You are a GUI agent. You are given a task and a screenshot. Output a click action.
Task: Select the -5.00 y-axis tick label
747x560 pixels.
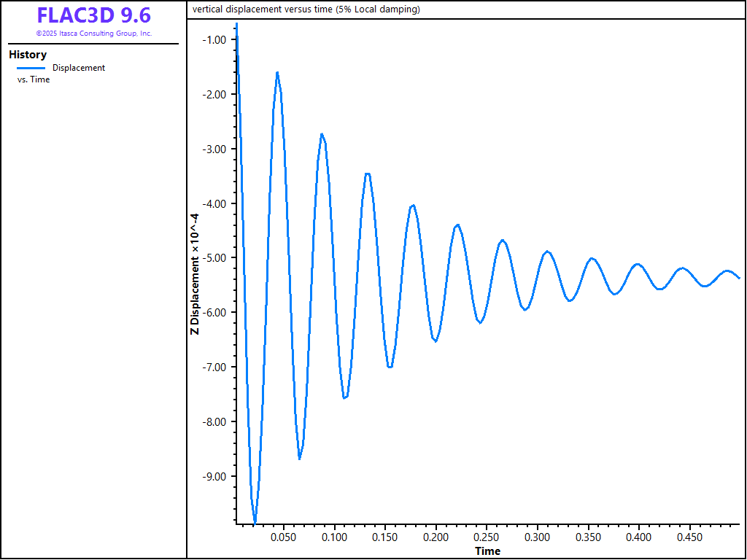pos(217,258)
